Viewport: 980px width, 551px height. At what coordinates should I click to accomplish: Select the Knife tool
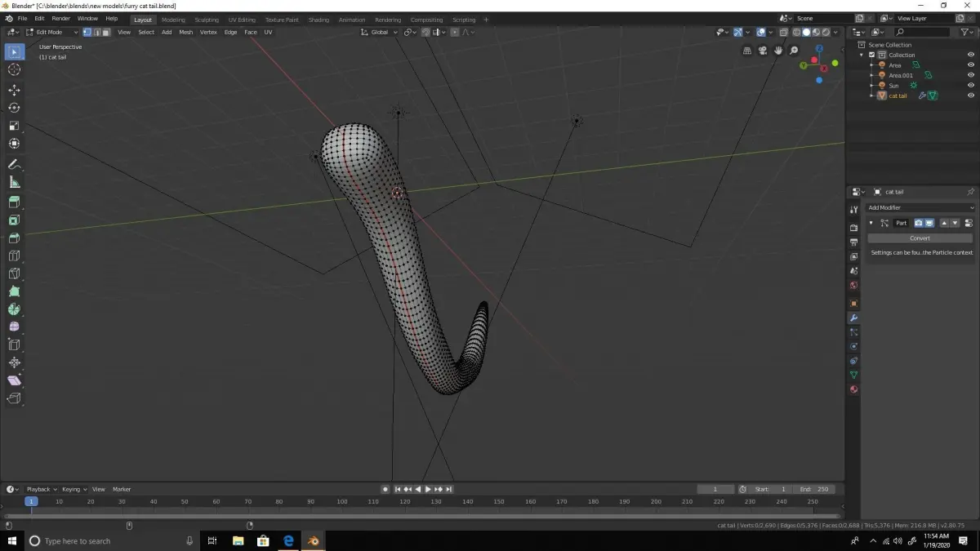click(14, 273)
